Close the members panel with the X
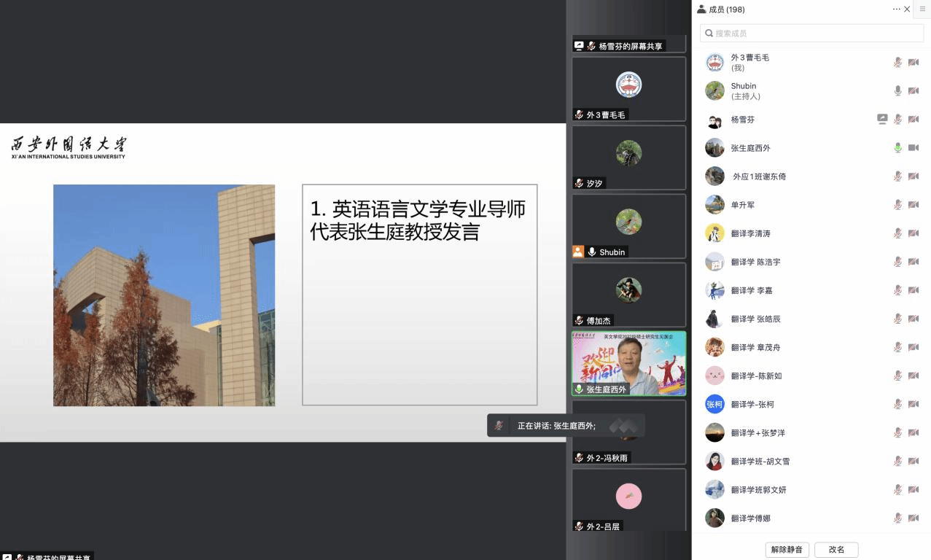This screenshot has width=931, height=560. [907, 9]
